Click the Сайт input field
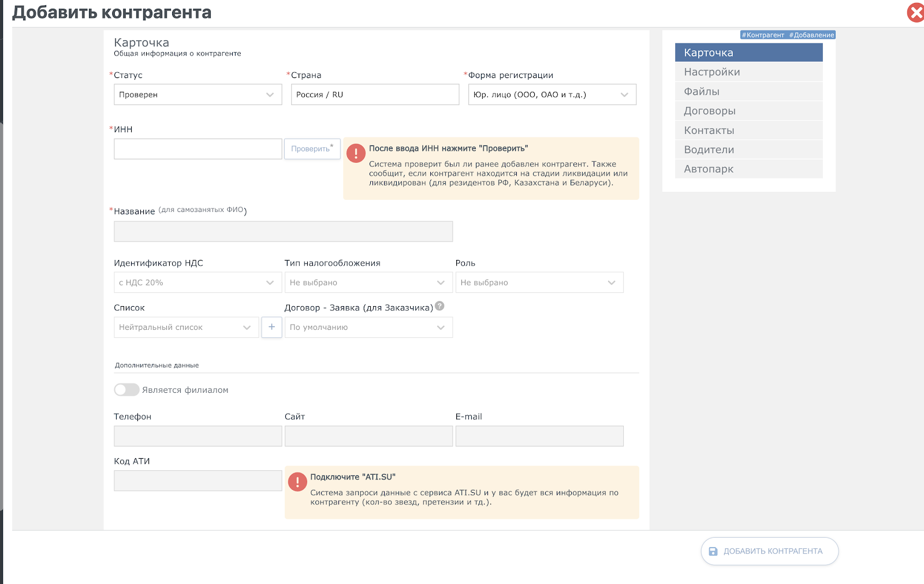Image resolution: width=924 pixels, height=584 pixels. coord(368,436)
